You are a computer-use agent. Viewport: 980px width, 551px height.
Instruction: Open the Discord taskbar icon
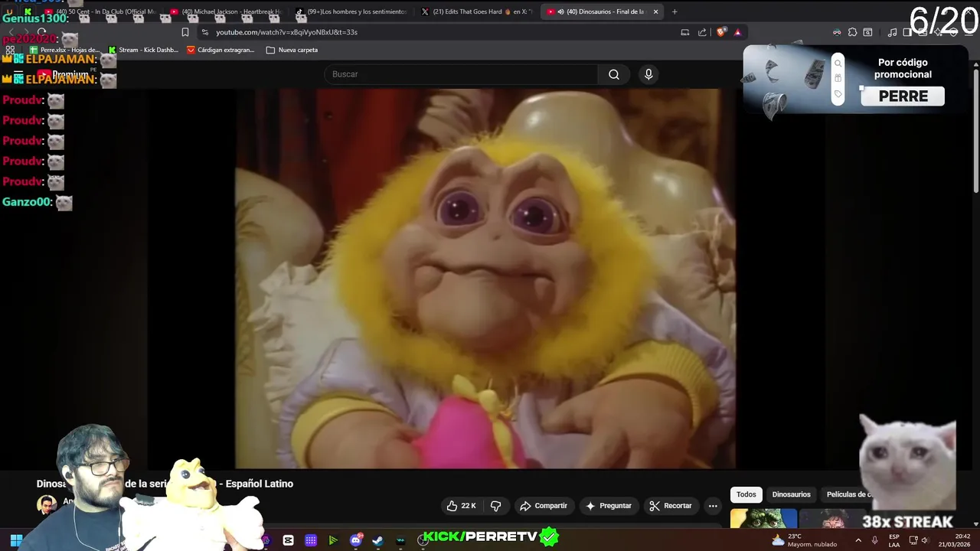356,540
